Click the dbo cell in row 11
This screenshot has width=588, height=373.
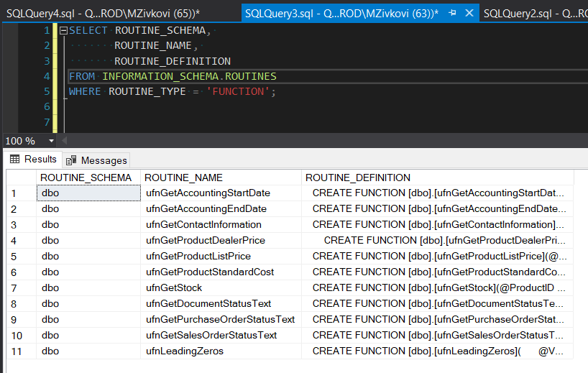point(88,351)
